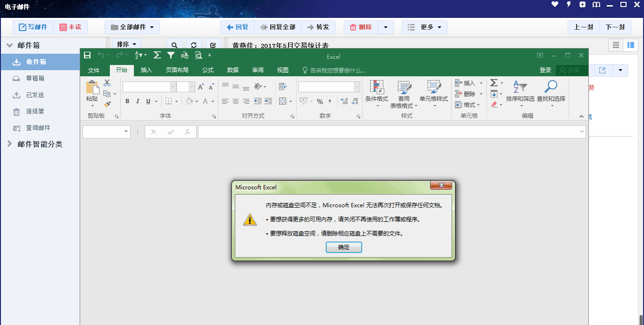Click the AutoSum sigma icon in quick access toolbar
The image size is (644, 325).
157,56
